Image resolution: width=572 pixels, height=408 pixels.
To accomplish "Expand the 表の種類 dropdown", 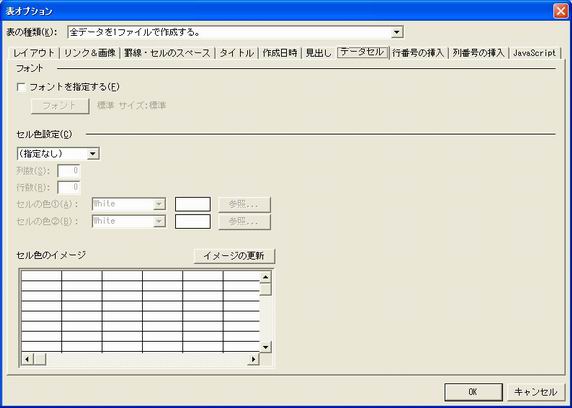I will pyautogui.click(x=397, y=32).
